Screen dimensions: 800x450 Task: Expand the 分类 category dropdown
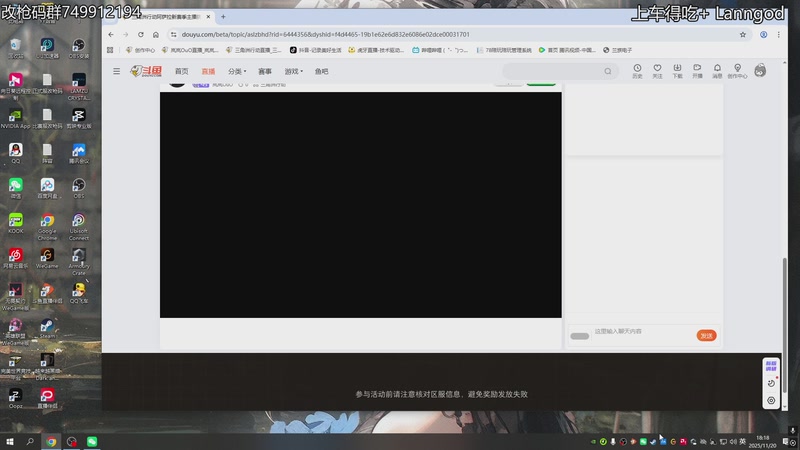pos(237,71)
